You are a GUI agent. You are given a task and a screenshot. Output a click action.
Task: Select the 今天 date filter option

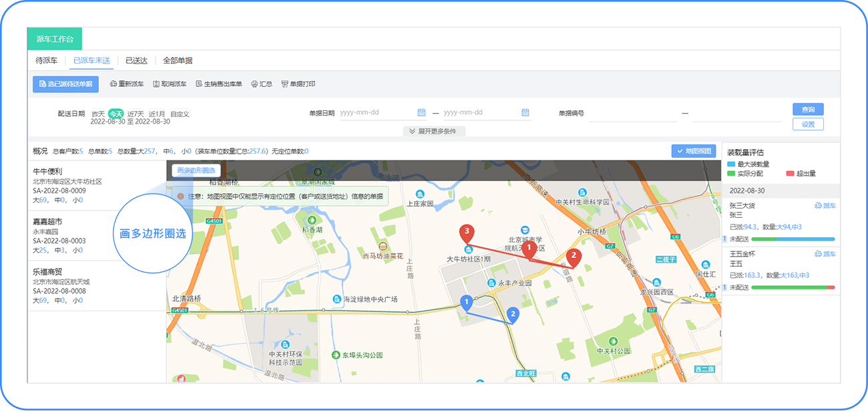(x=115, y=114)
